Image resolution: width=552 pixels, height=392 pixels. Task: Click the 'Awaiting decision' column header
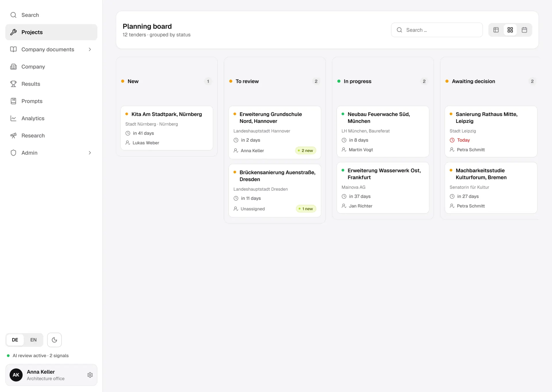(x=473, y=81)
